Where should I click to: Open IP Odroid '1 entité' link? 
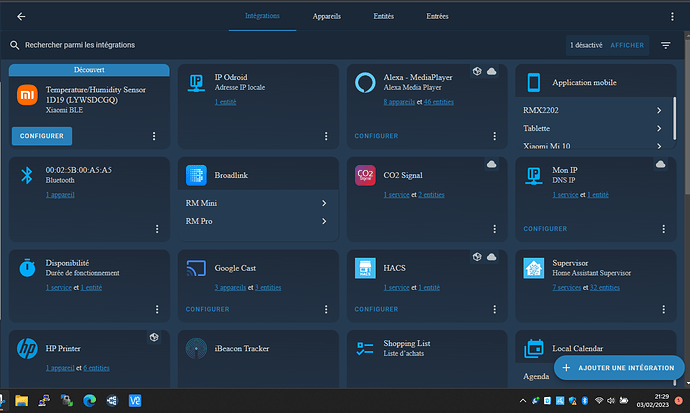click(x=225, y=102)
